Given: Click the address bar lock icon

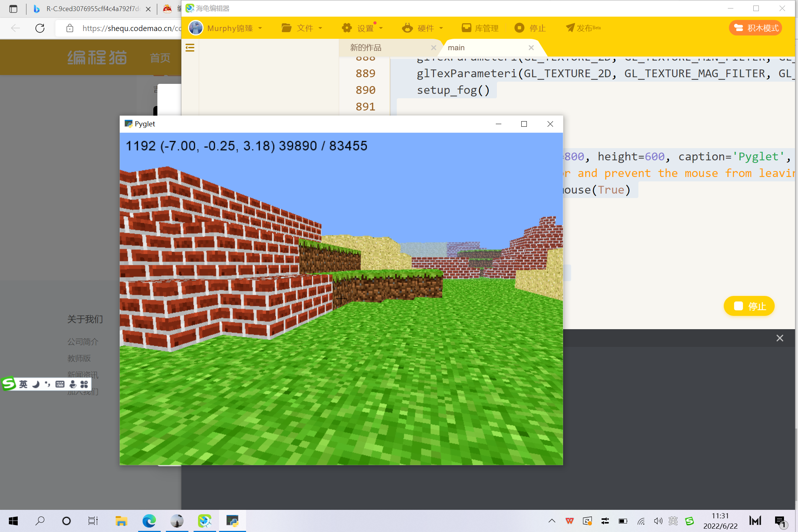Looking at the screenshot, I should [69, 28].
